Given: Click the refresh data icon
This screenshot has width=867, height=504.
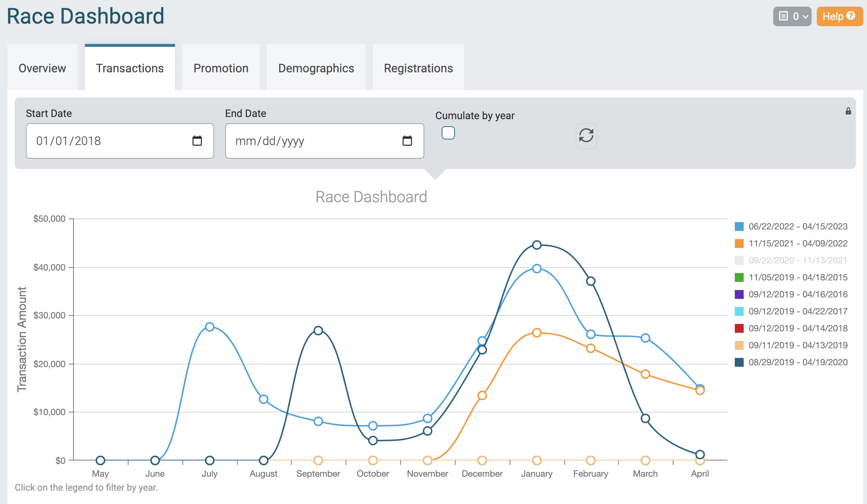Looking at the screenshot, I should click(586, 136).
